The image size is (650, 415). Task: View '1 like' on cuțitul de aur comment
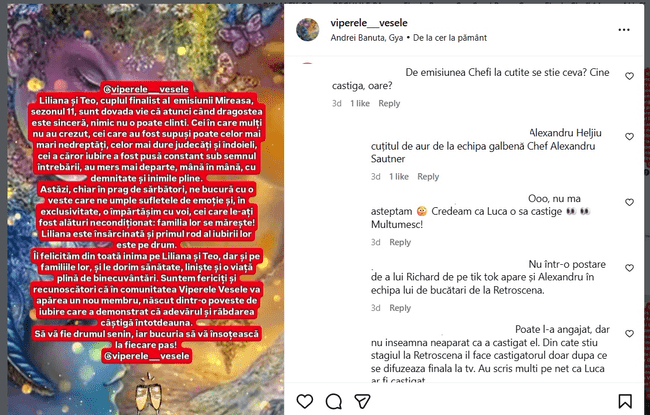tap(399, 177)
